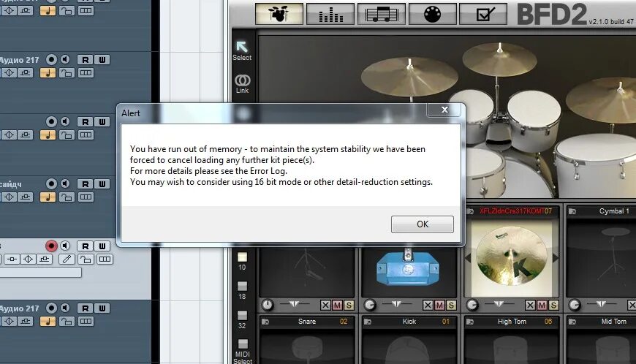Image resolution: width=636 pixels, height=364 pixels.
Task: Open load menu icon for Mid Tom
Action: [x=572, y=322]
